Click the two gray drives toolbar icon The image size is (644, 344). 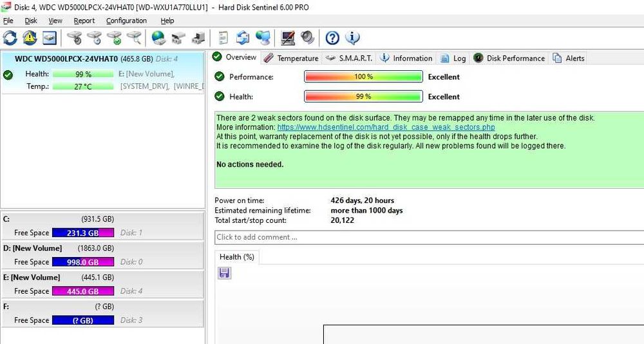[178, 38]
